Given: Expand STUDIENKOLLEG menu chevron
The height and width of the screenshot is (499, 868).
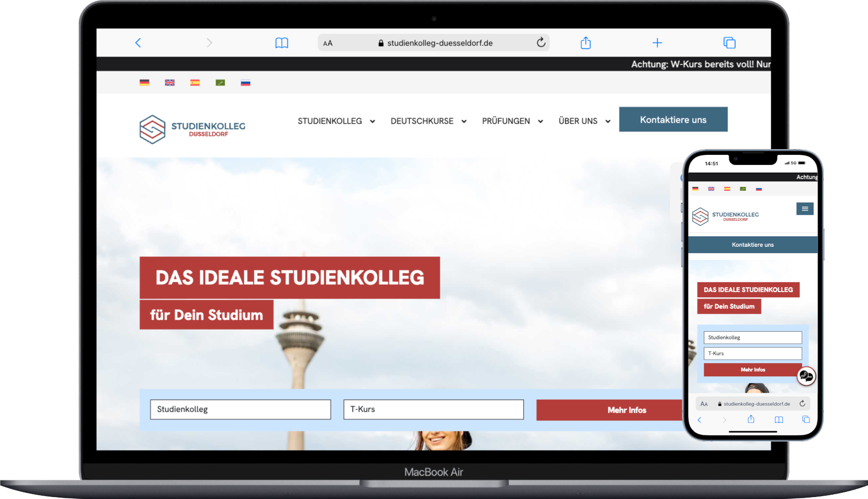Looking at the screenshot, I should pyautogui.click(x=372, y=121).
